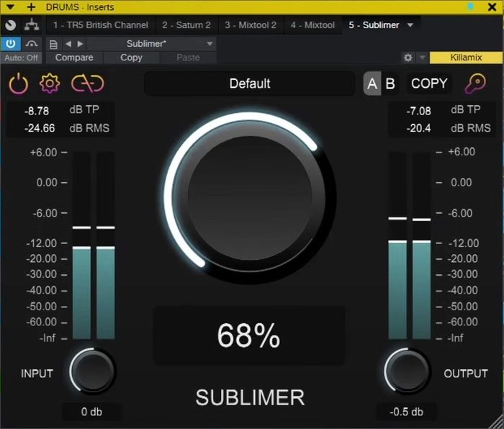Collapse the DRUMS Inserts triangle menu
The width and height of the screenshot is (504, 429).
10,6
